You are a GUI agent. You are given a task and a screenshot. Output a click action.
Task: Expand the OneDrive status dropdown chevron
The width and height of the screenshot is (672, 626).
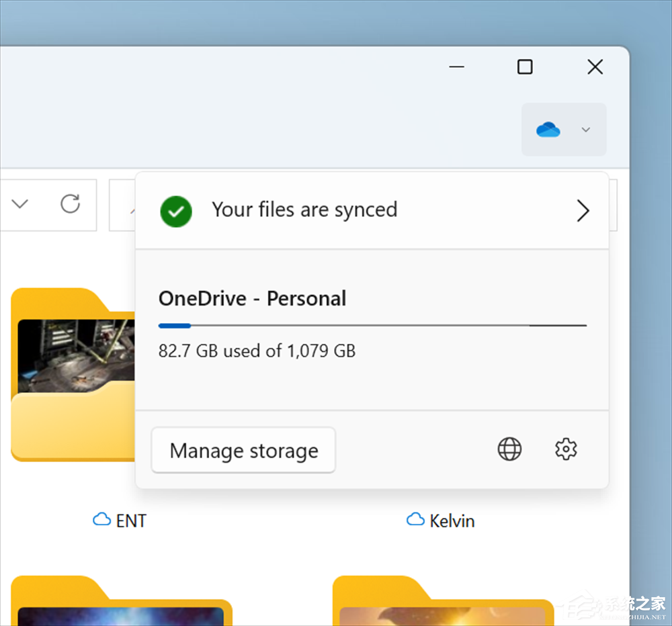(585, 130)
